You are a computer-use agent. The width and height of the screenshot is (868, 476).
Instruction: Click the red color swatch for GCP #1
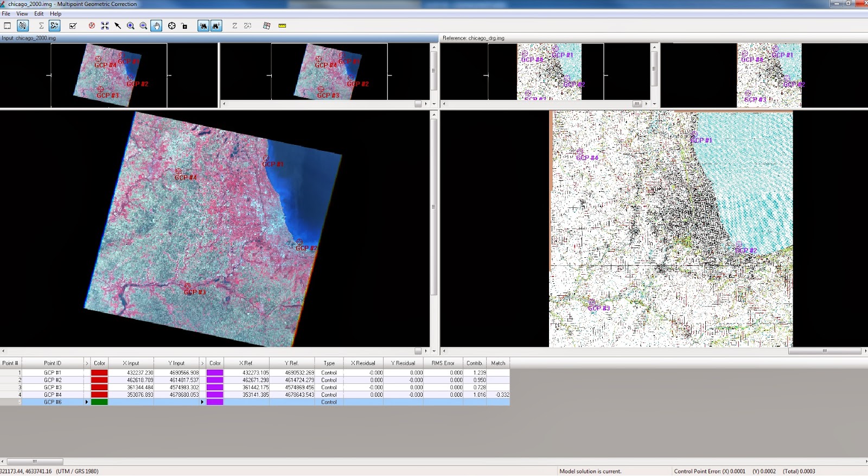point(99,373)
